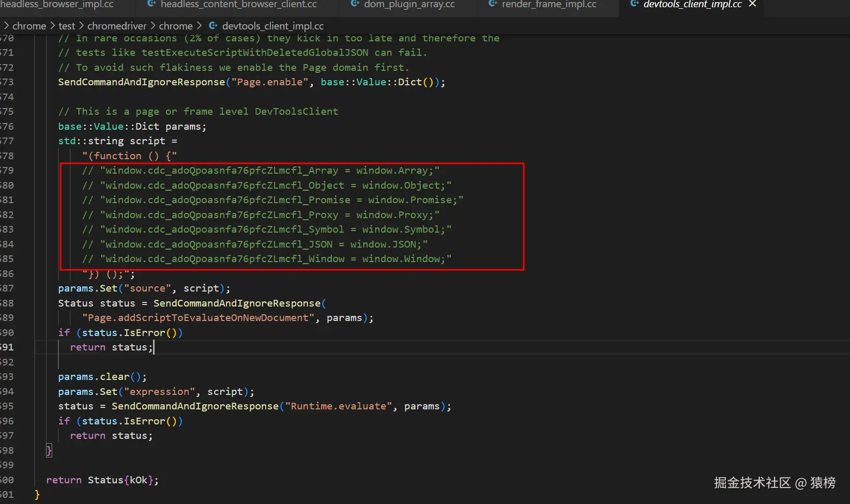Click the C++ file icon in the breadcrumb bar
The width and height of the screenshot is (850, 504).
pos(213,25)
